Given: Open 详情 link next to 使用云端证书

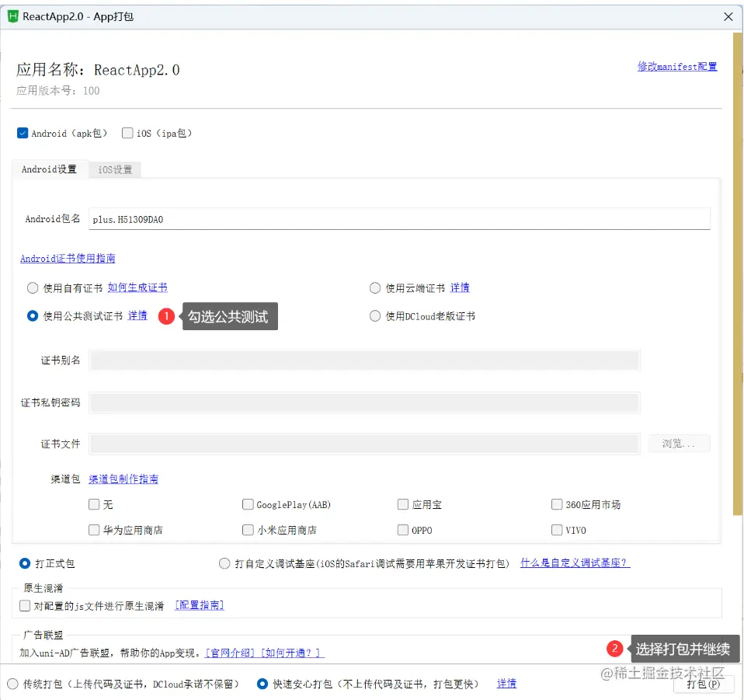Looking at the screenshot, I should [460, 287].
